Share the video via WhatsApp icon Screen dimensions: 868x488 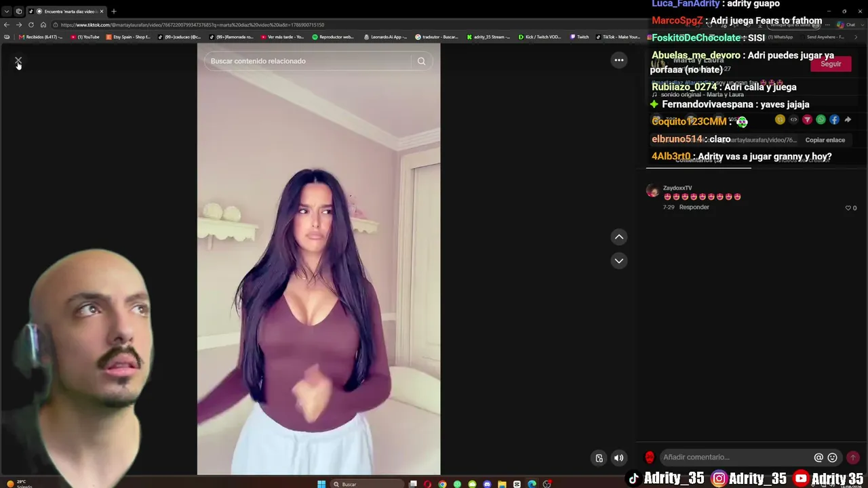[821, 120]
